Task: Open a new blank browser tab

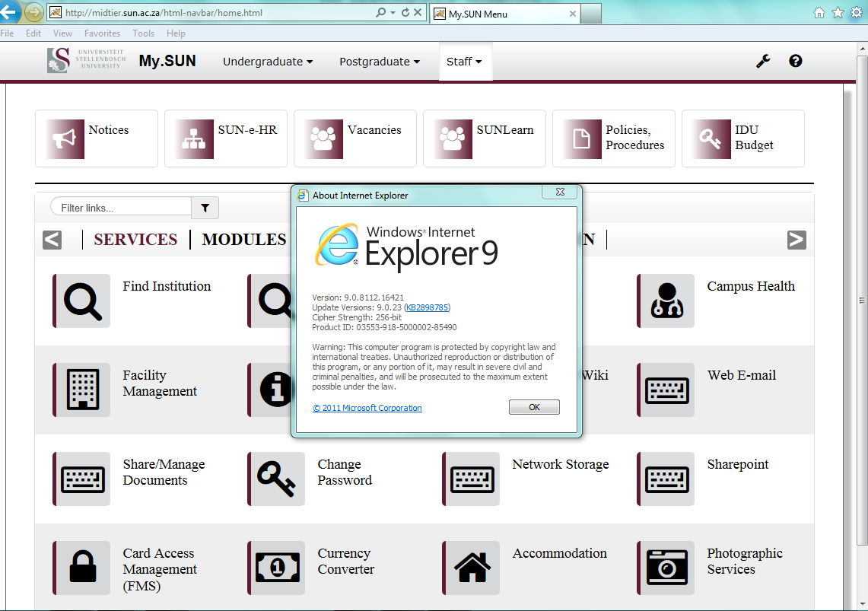Action: [x=591, y=14]
